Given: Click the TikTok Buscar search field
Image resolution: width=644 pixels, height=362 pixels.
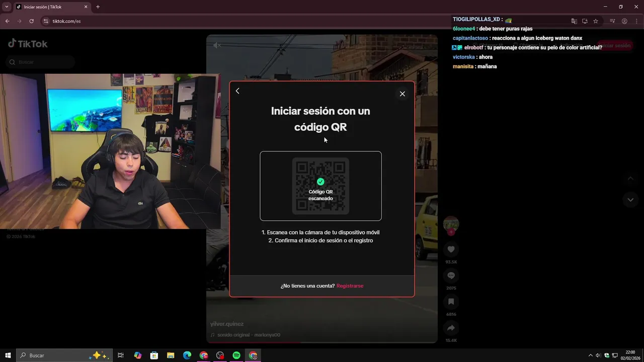Looking at the screenshot, I should (41, 62).
